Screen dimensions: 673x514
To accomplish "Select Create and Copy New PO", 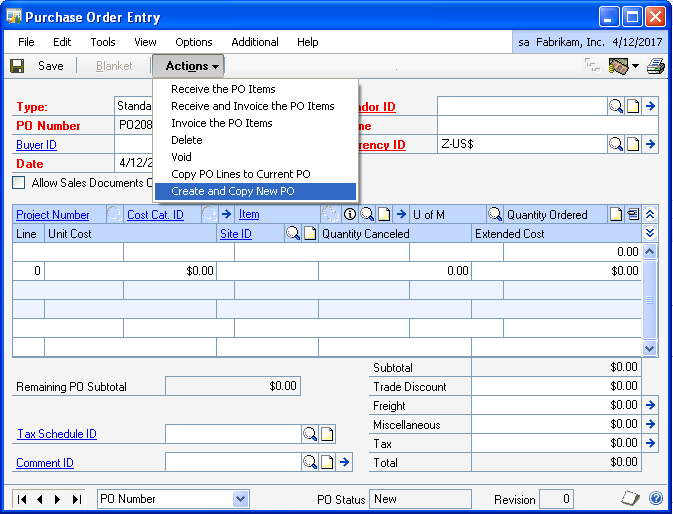I will click(x=255, y=191).
